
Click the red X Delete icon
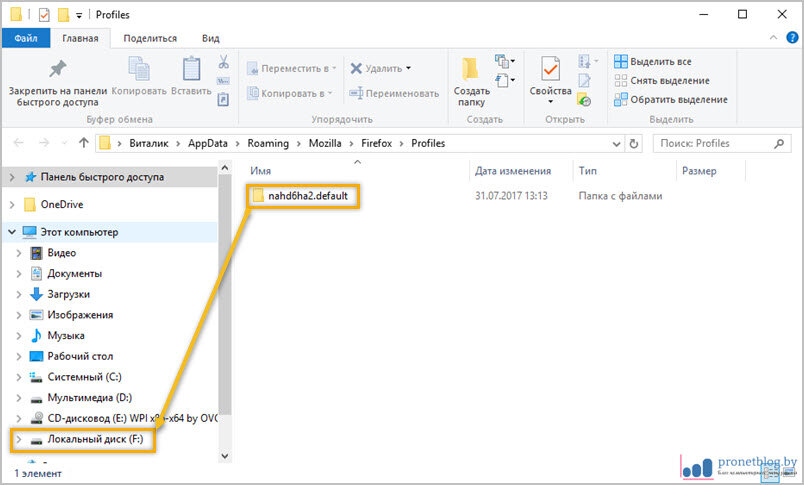coord(357,68)
